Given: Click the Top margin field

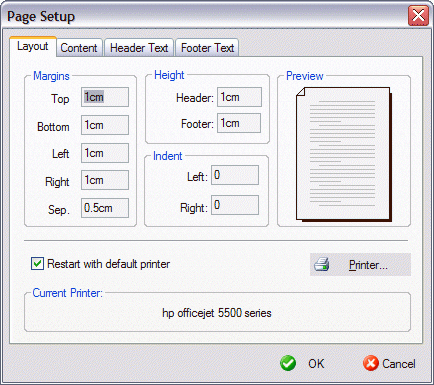Looking at the screenshot, I should point(105,97).
